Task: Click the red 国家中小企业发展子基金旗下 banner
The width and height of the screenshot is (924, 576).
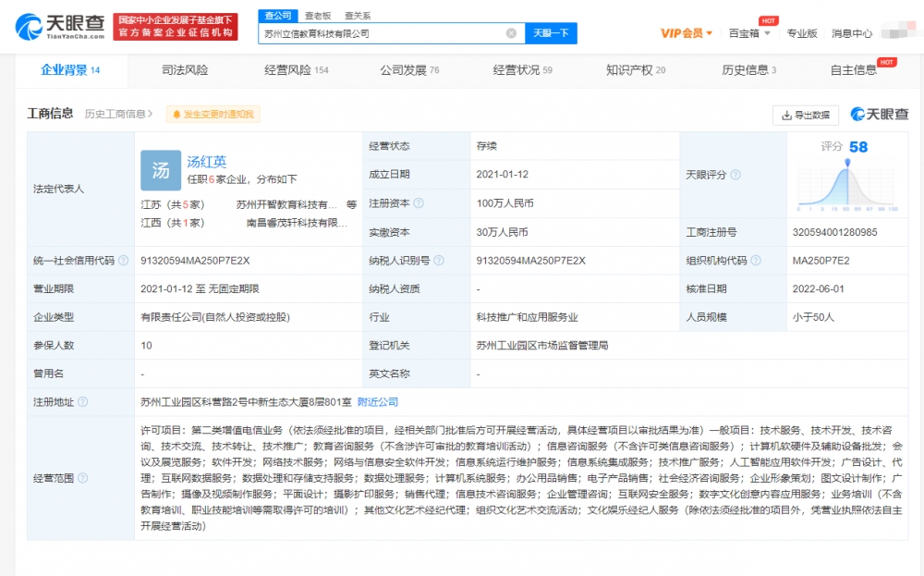Action: click(x=176, y=27)
